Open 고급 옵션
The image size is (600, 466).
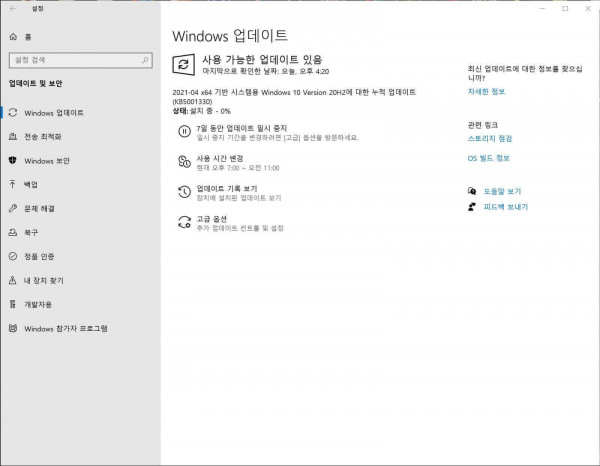tap(211, 219)
